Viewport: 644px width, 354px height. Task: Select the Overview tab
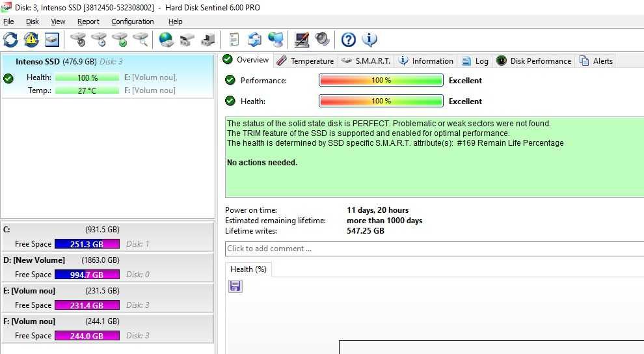(x=246, y=60)
